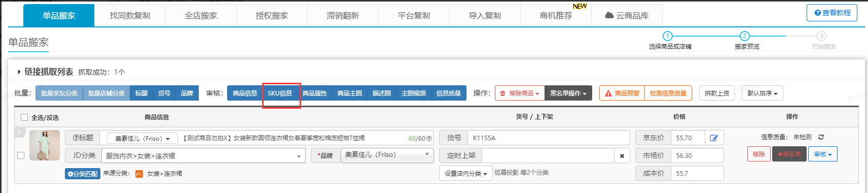Expand the 链接抓取列表 section triangle
Viewport: 868px width, 193px height.
coord(19,72)
